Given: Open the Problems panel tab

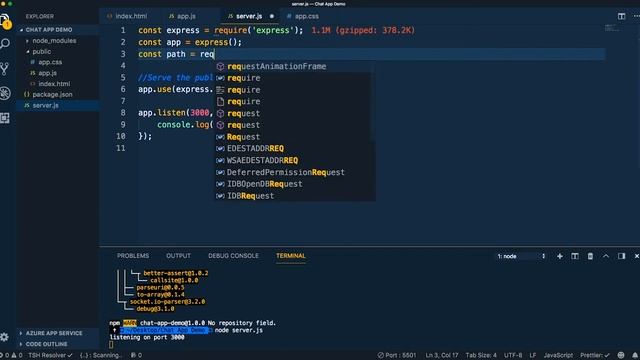Looking at the screenshot, I should [133, 256].
